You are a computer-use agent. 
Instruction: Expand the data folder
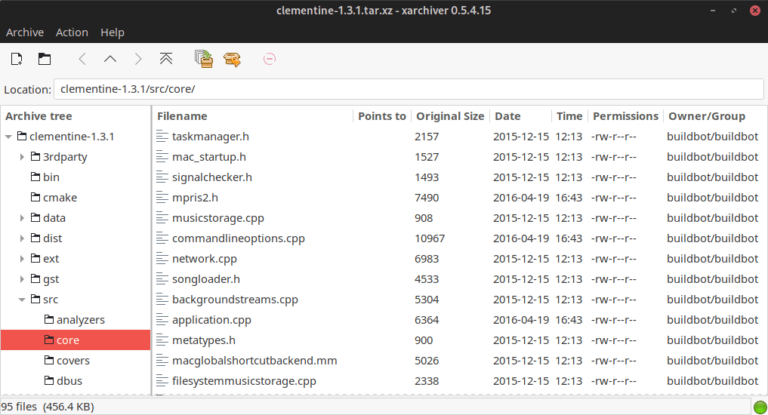click(x=22, y=218)
